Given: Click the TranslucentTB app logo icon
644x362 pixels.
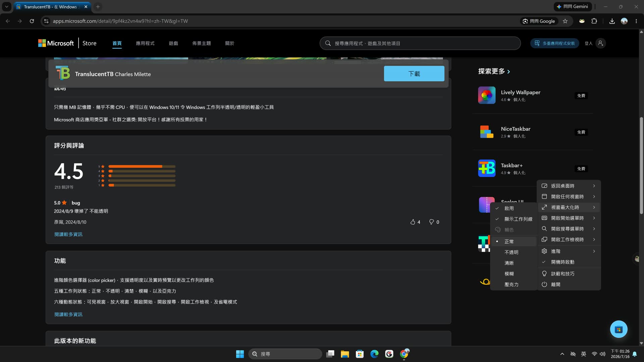Looking at the screenshot, I should [x=63, y=73].
